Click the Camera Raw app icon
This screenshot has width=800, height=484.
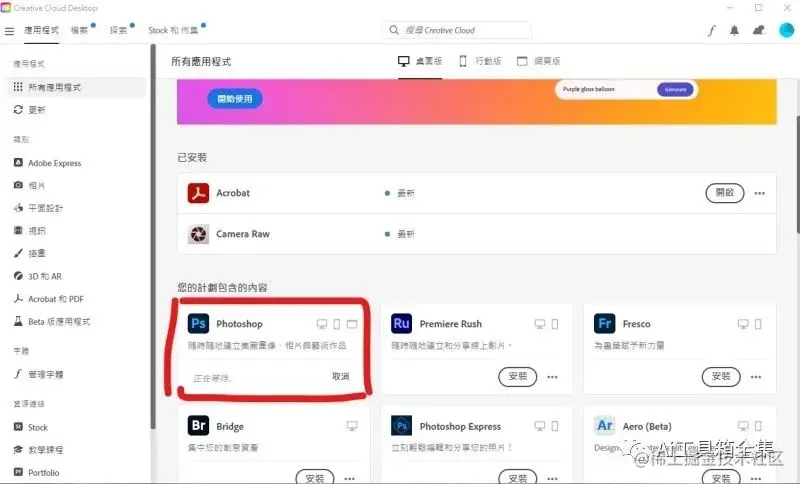click(x=198, y=234)
